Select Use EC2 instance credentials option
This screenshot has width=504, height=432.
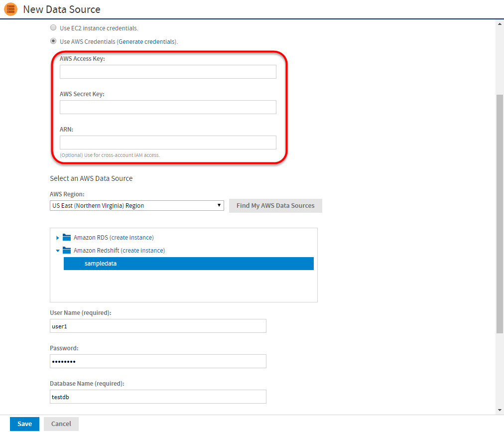pos(53,28)
